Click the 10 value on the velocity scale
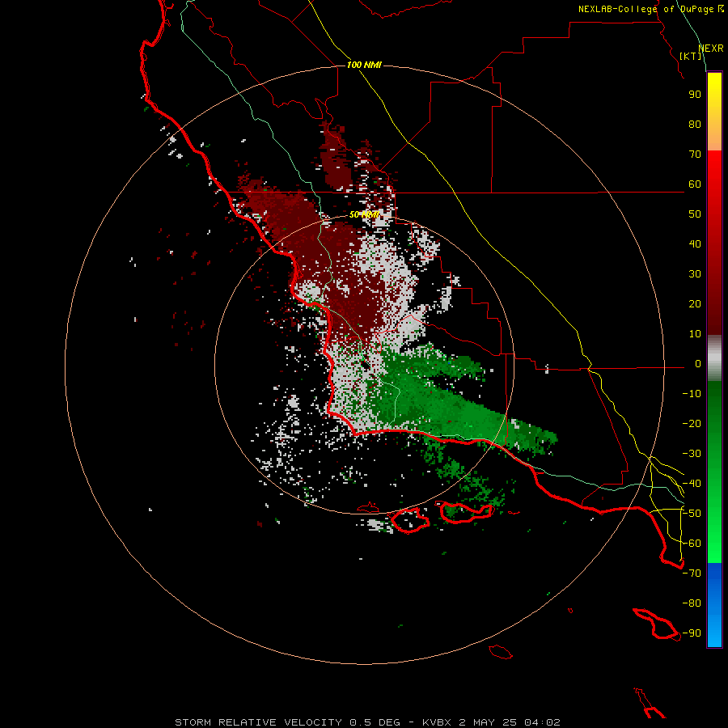This screenshot has width=728, height=728. point(695,334)
